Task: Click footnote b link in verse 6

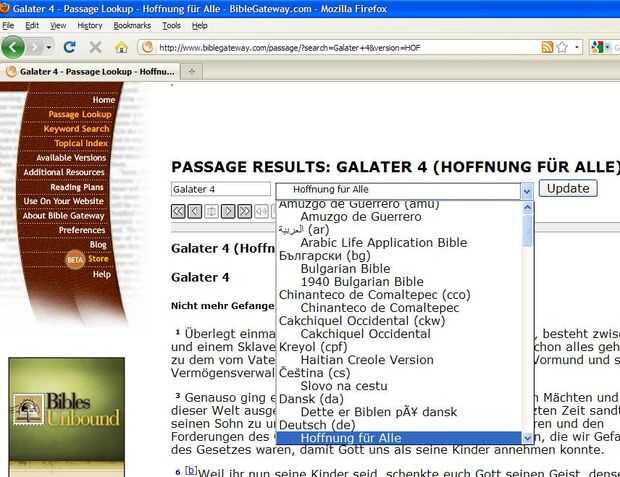Action: [x=191, y=470]
